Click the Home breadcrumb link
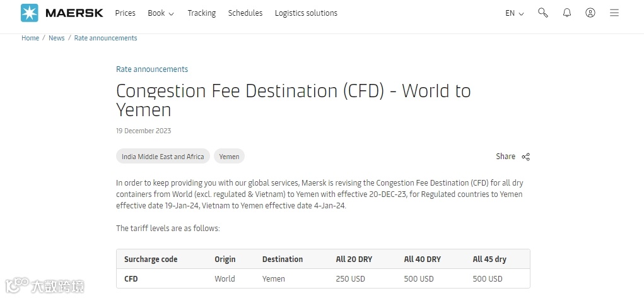 coord(30,38)
